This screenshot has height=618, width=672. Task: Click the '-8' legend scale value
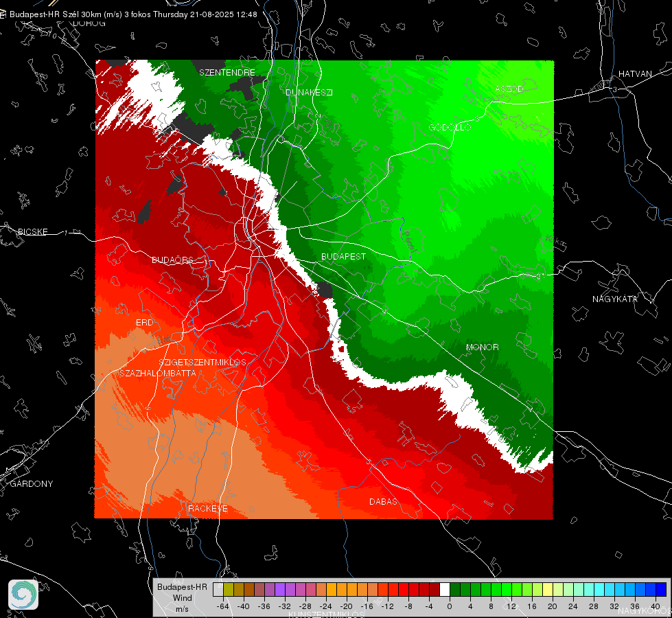coord(408,606)
